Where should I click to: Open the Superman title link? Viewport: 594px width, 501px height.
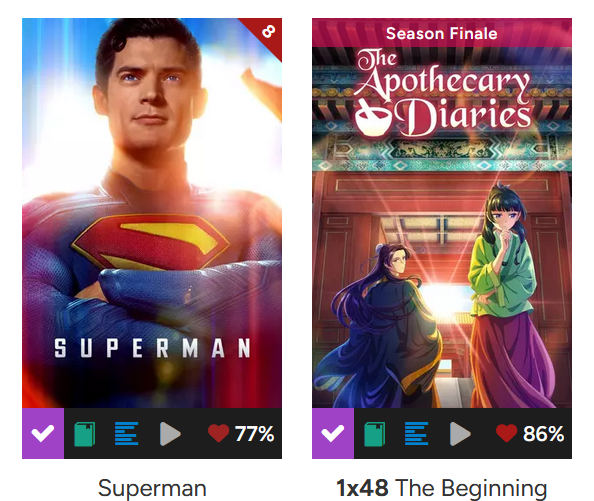tap(152, 488)
